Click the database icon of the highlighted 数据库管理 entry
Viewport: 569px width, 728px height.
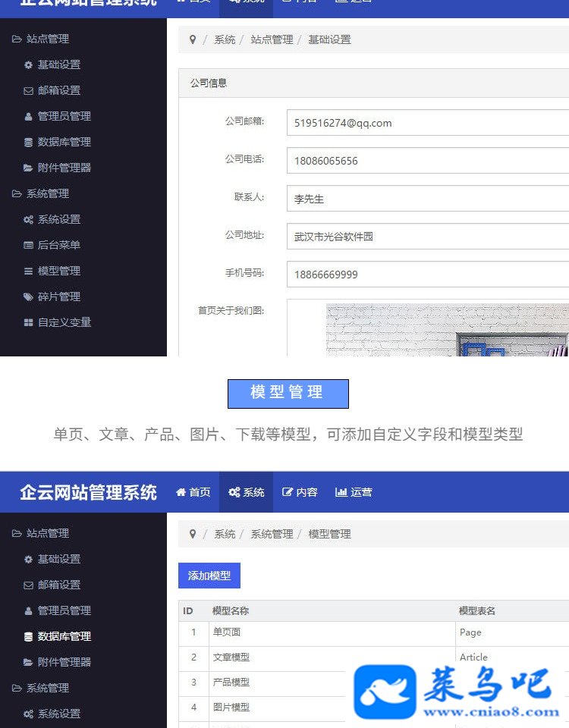[x=28, y=636]
